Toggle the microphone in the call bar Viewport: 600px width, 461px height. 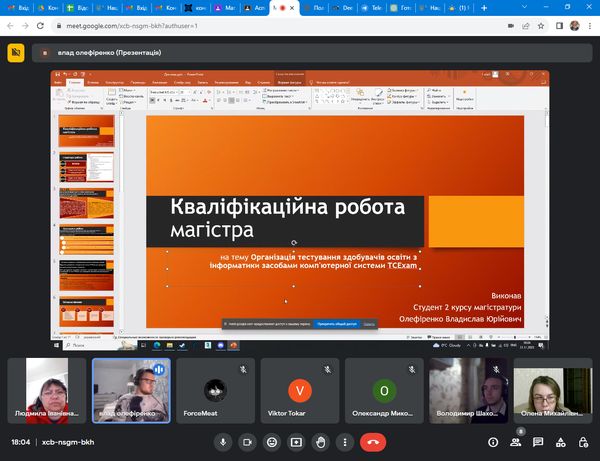222,441
